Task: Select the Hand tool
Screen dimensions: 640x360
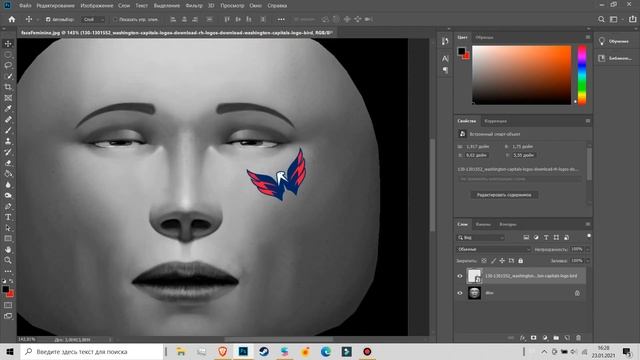Action: [8, 249]
